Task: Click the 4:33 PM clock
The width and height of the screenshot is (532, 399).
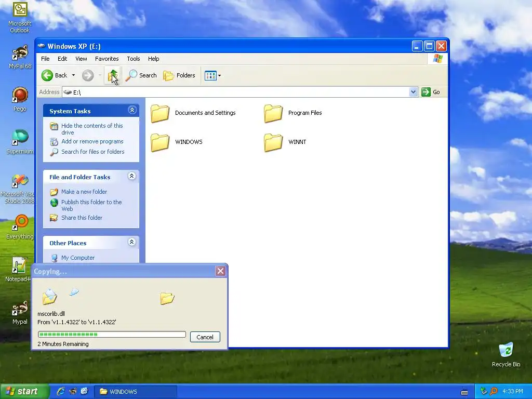Action: pyautogui.click(x=513, y=391)
